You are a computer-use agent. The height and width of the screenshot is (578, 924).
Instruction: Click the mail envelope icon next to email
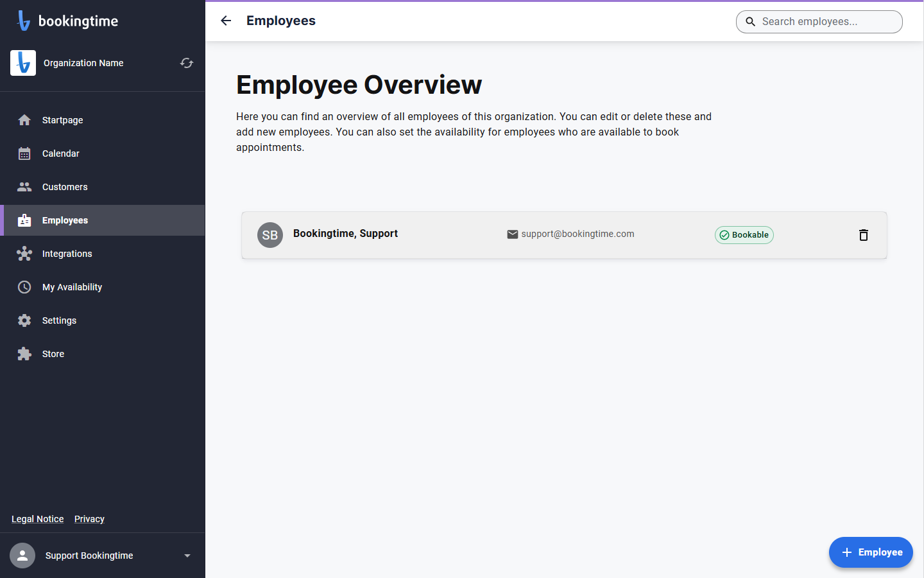513,234
